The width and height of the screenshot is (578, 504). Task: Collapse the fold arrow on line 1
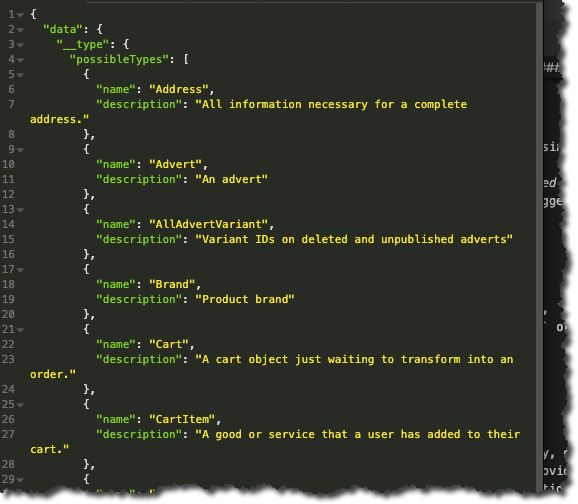pos(20,15)
